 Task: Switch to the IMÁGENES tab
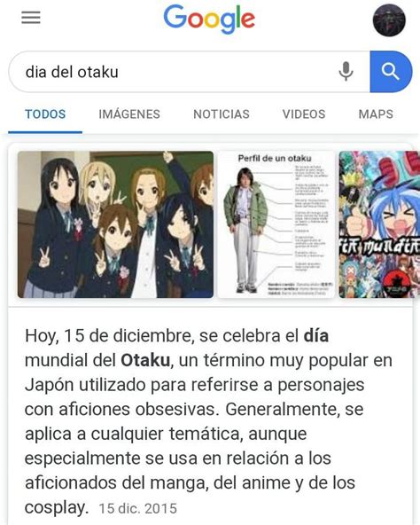pos(129,114)
